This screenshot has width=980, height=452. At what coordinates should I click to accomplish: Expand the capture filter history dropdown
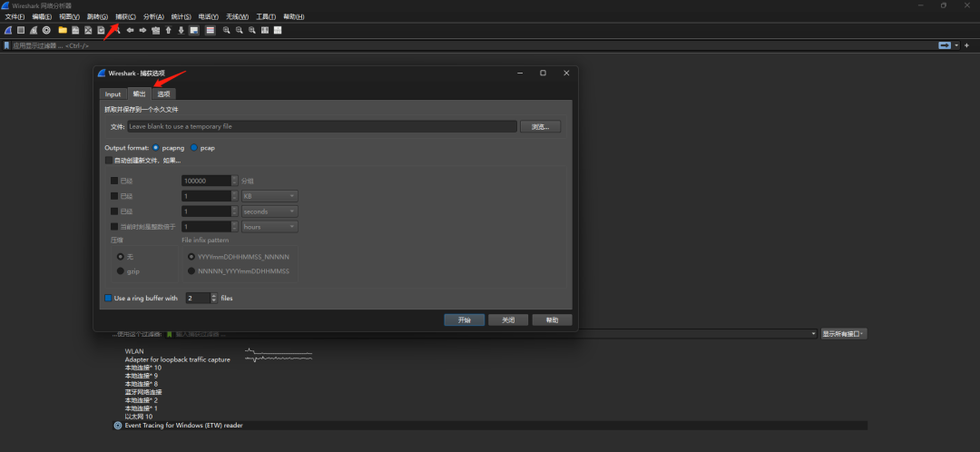point(814,334)
